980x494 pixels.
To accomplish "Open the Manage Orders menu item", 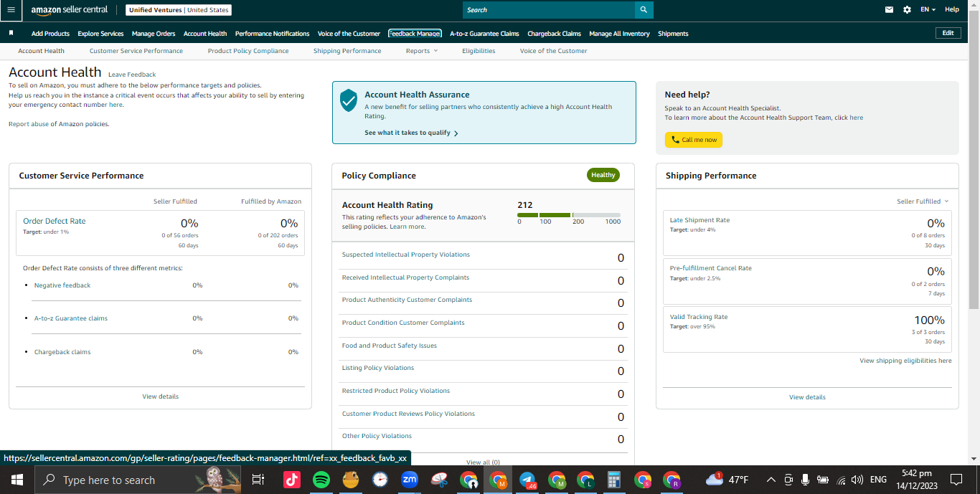I will pyautogui.click(x=154, y=34).
